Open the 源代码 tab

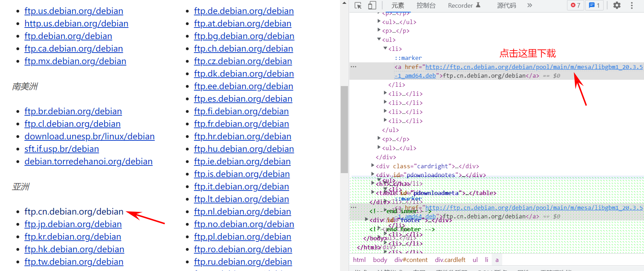pyautogui.click(x=506, y=5)
